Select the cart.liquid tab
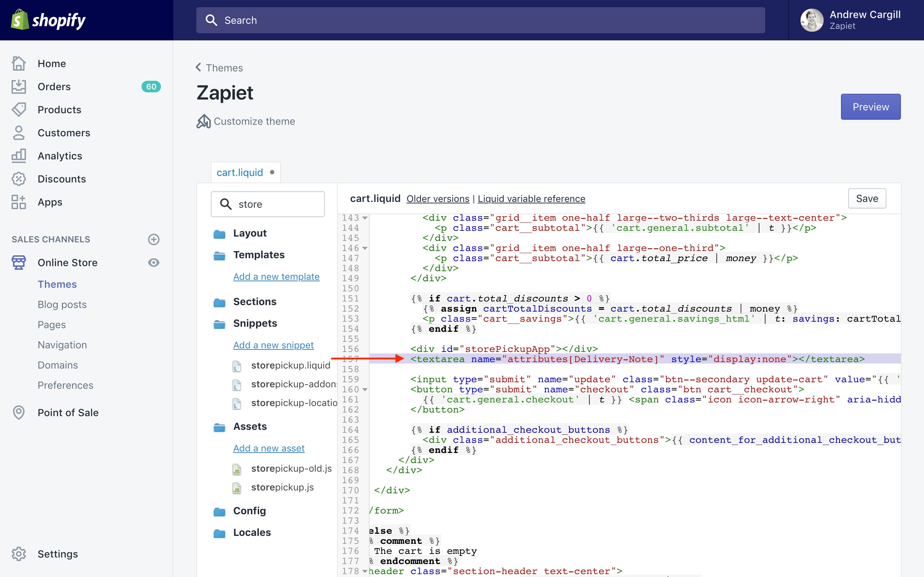The image size is (924, 577). [x=240, y=172]
